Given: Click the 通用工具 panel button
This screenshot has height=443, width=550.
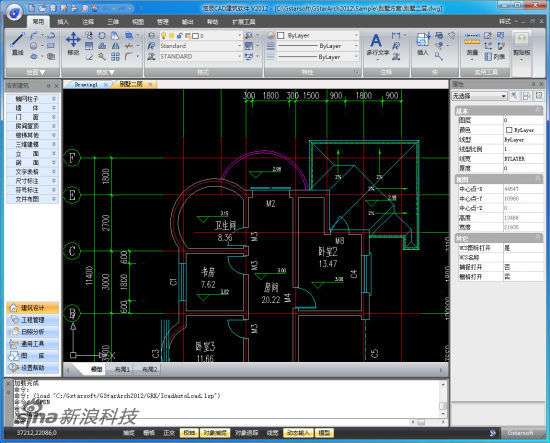Looking at the screenshot, I should 32,344.
